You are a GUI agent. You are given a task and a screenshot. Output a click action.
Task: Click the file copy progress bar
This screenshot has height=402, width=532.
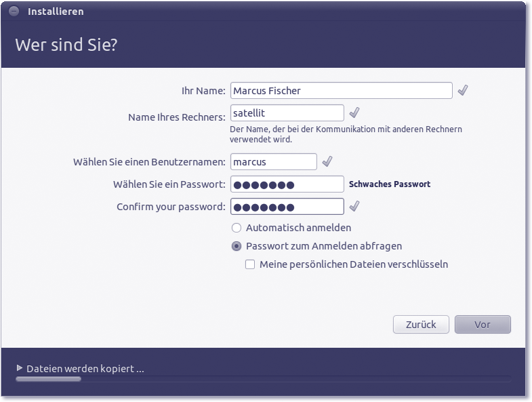pos(263,379)
